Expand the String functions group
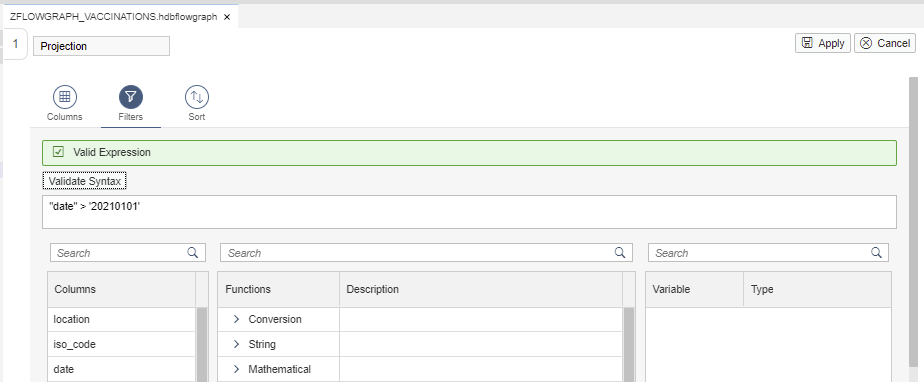Screen dimensions: 924x382 tap(236, 344)
